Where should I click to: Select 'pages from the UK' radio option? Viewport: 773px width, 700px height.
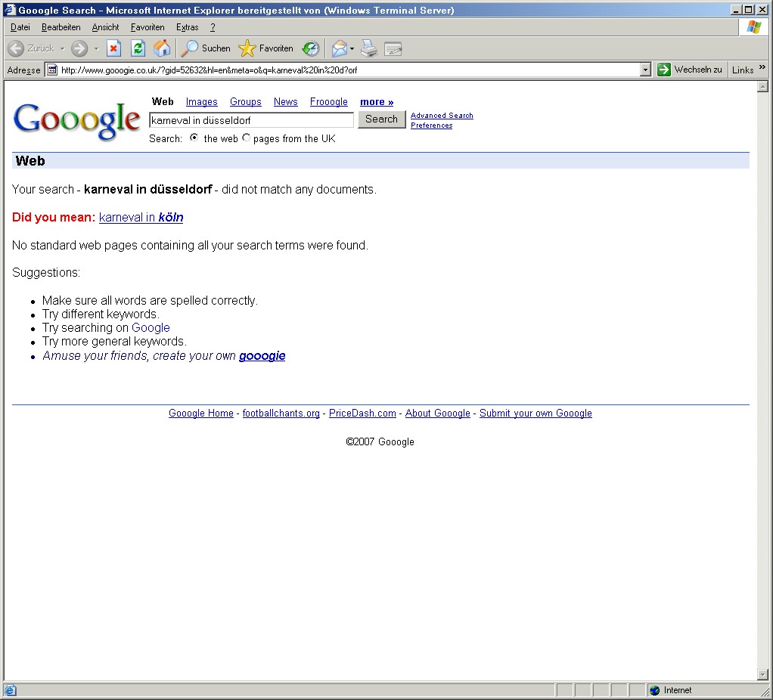click(x=246, y=138)
